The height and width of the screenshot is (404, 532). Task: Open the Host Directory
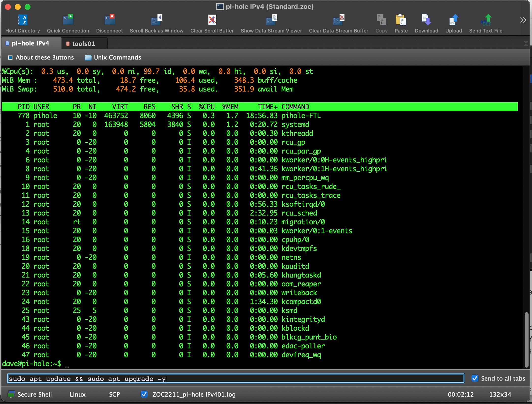(x=22, y=23)
